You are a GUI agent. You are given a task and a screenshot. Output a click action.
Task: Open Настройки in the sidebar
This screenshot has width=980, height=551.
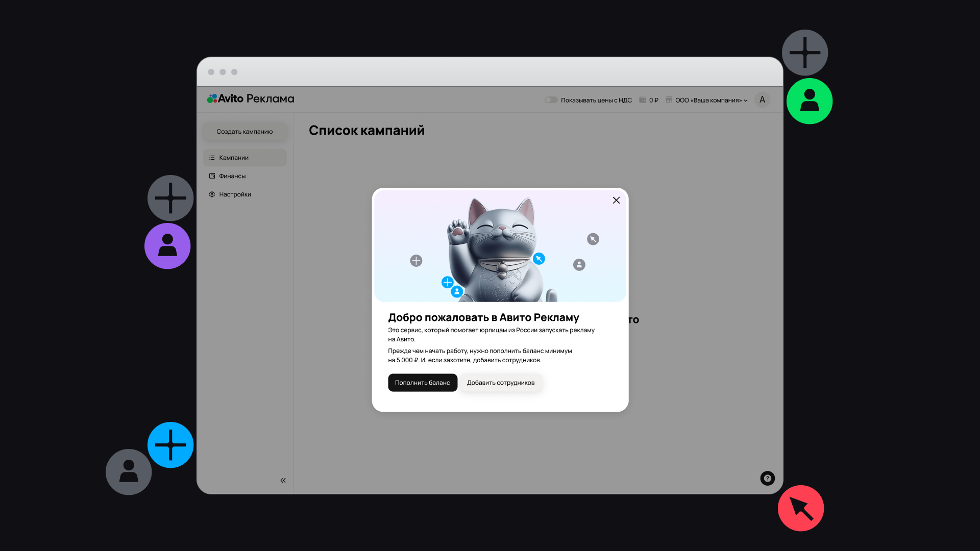(x=235, y=194)
